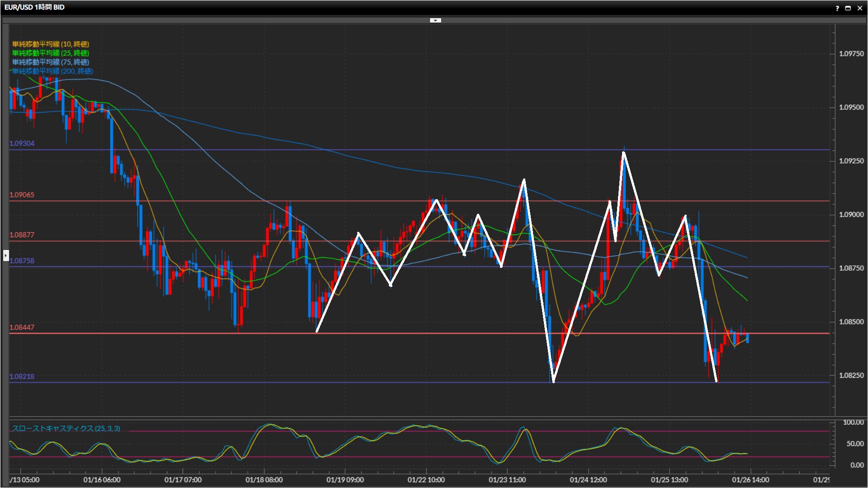Image resolution: width=868 pixels, height=488 pixels.
Task: Select the 1.09304 horizontal line label
Action: tap(22, 144)
